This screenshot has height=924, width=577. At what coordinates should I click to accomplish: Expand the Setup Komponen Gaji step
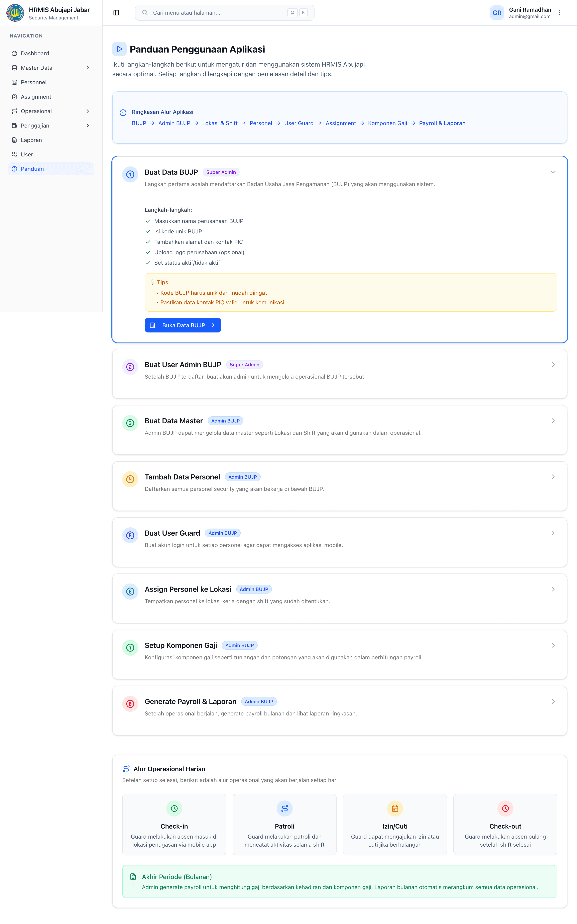(553, 645)
